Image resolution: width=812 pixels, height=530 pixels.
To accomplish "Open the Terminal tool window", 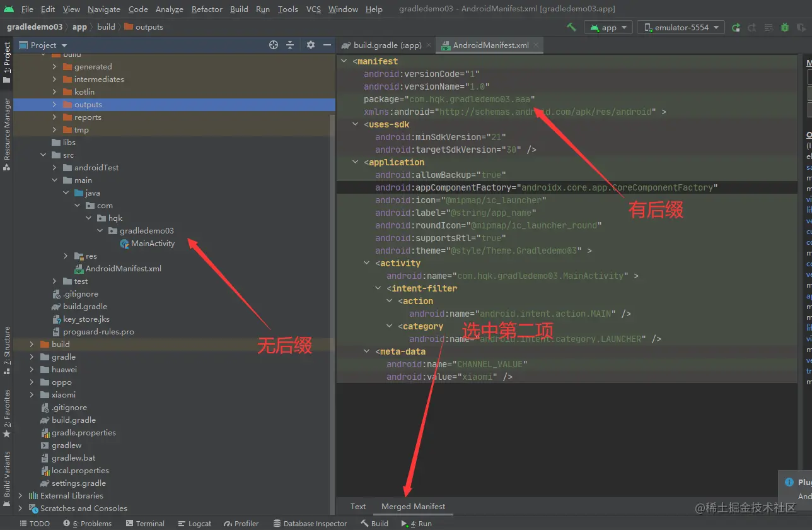I will click(145, 524).
